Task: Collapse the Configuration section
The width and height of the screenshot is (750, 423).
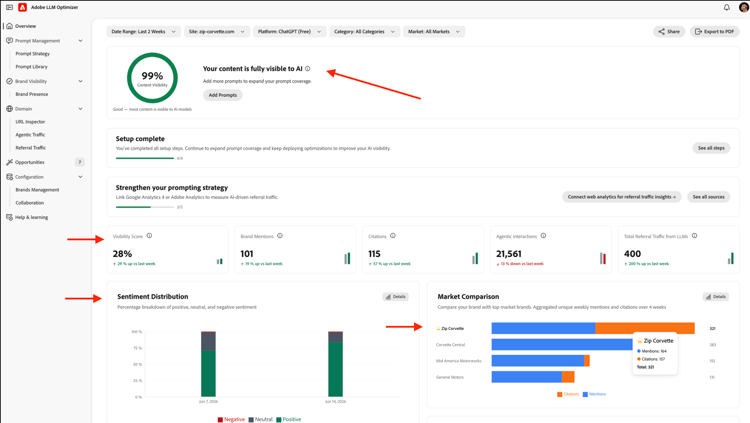Action: pos(80,177)
